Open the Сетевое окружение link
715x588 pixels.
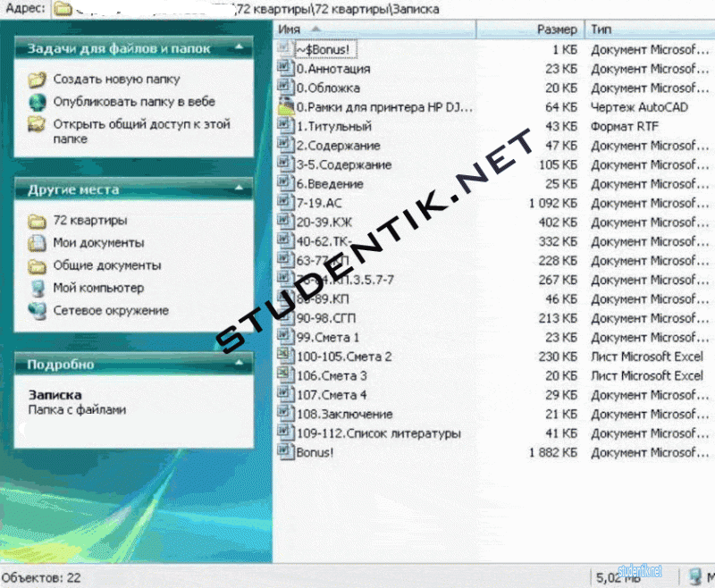point(111,310)
